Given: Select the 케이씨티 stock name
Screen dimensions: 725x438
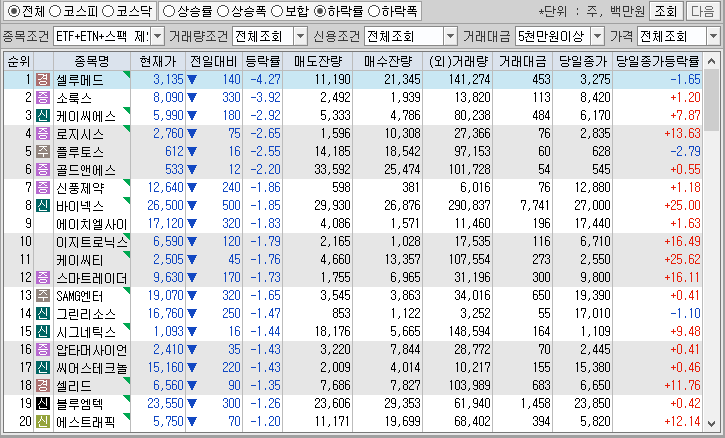Looking at the screenshot, I should [80, 260].
